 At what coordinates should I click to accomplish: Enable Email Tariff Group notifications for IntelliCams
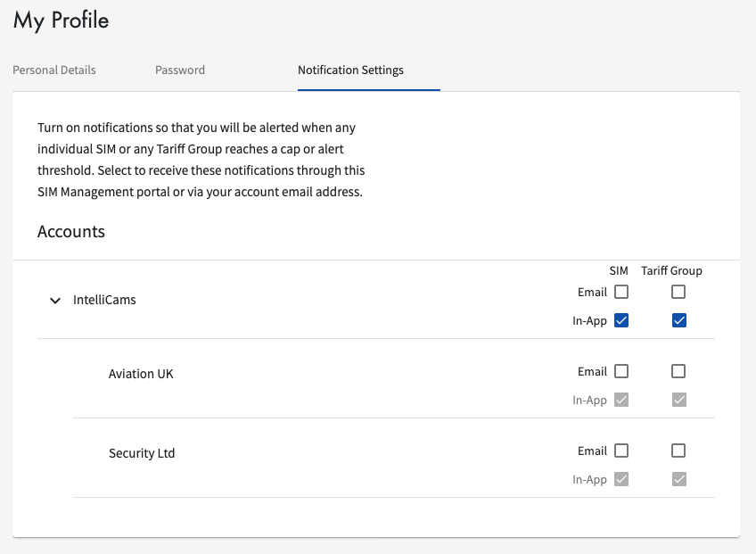(x=678, y=292)
